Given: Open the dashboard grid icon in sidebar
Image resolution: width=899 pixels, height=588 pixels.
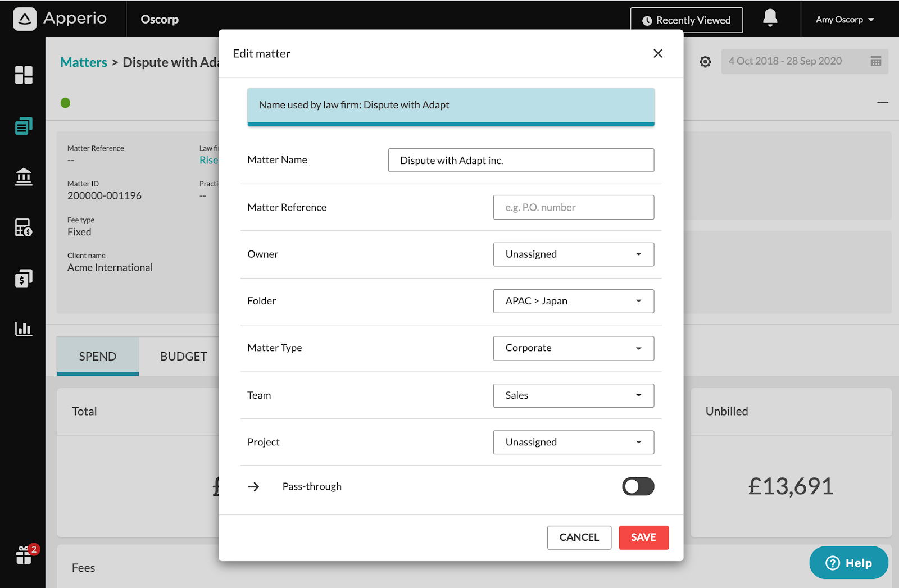Looking at the screenshot, I should click(24, 75).
